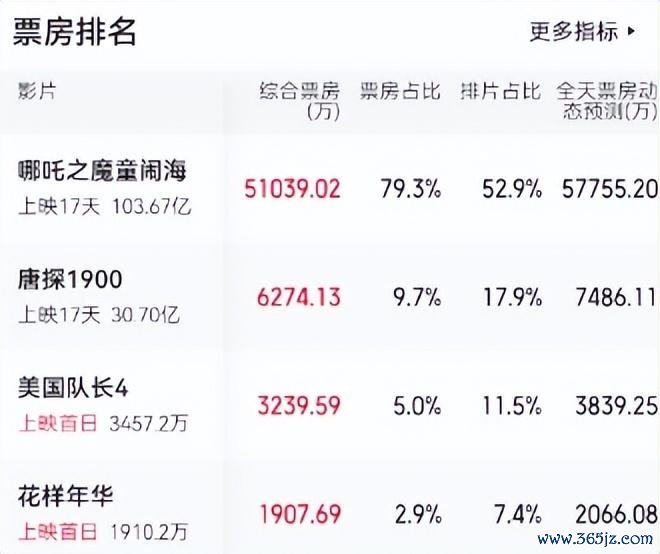
Task: Click box office value 3239.59
Action: 299,406
